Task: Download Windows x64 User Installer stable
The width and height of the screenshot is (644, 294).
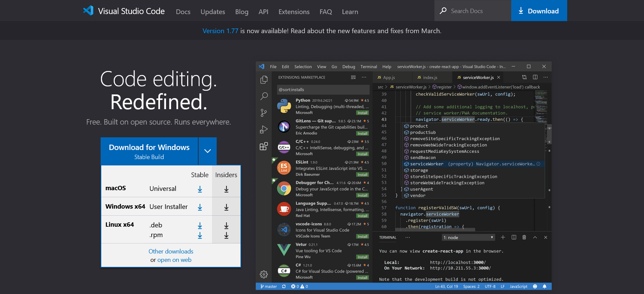Action: coord(200,207)
